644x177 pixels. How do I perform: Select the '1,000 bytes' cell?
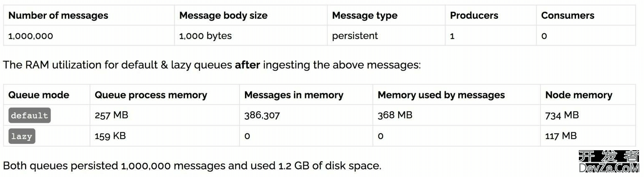click(x=205, y=36)
